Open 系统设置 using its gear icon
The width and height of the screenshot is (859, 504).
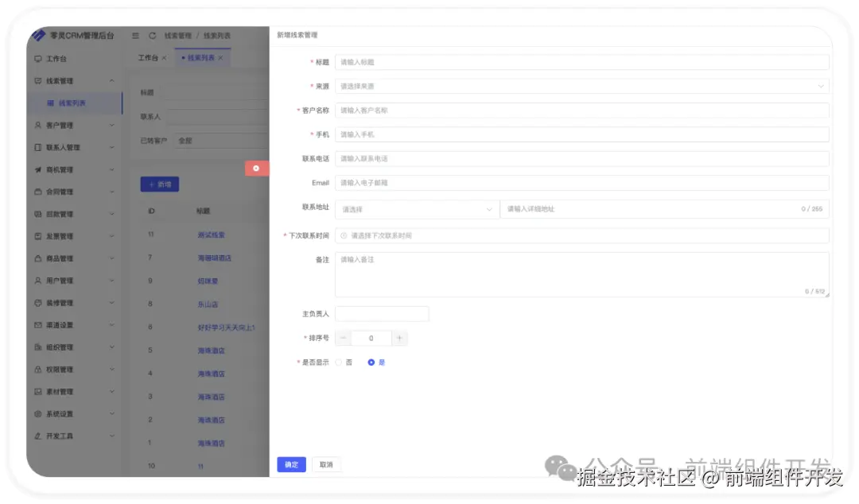coord(37,413)
